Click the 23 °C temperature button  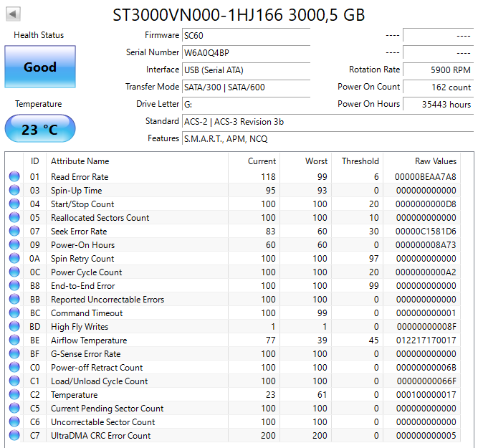39,130
